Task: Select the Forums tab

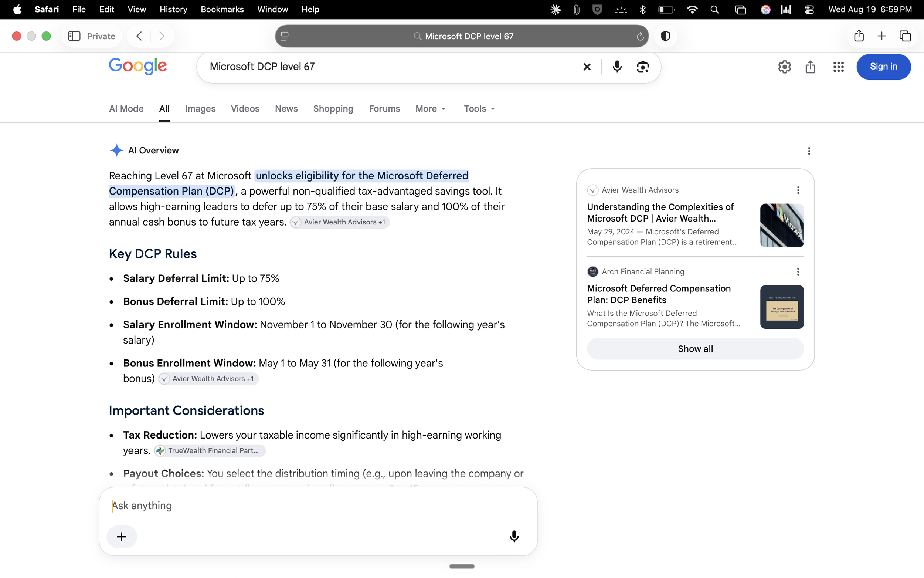Action: 384,109
